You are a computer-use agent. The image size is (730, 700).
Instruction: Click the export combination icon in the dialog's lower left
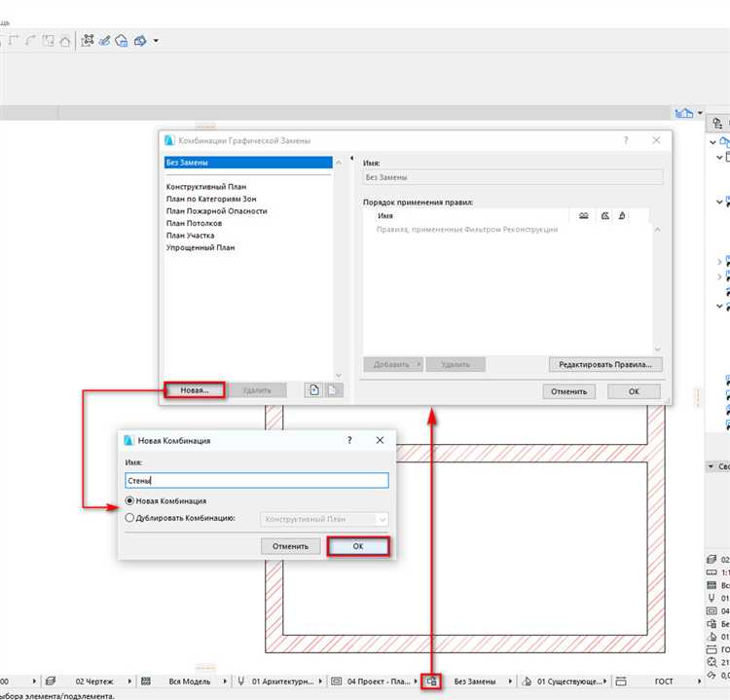coord(333,389)
